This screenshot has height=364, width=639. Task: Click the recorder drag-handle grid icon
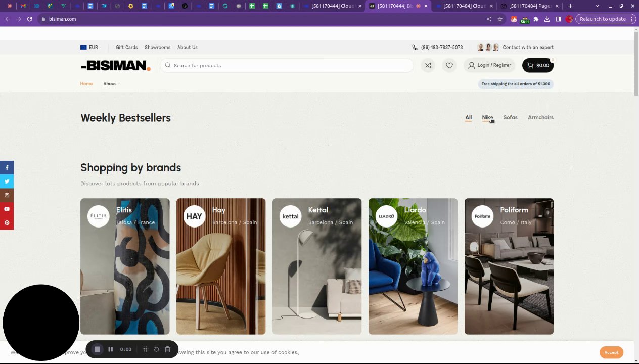[145, 349]
